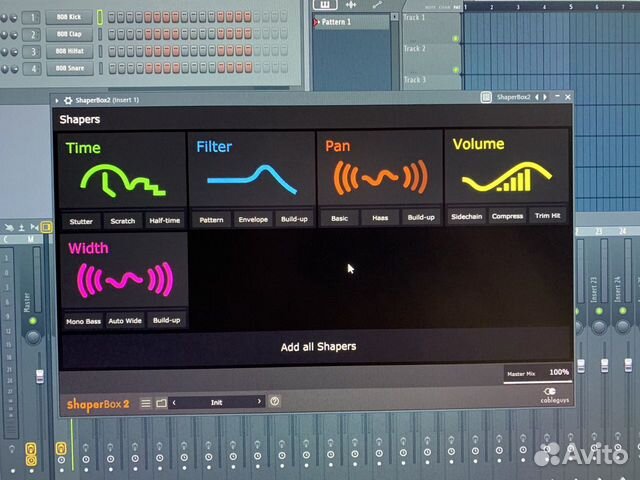Open mixer track number 3 for 808 HiHat
Viewport: 640px width, 480px height.
point(32,52)
